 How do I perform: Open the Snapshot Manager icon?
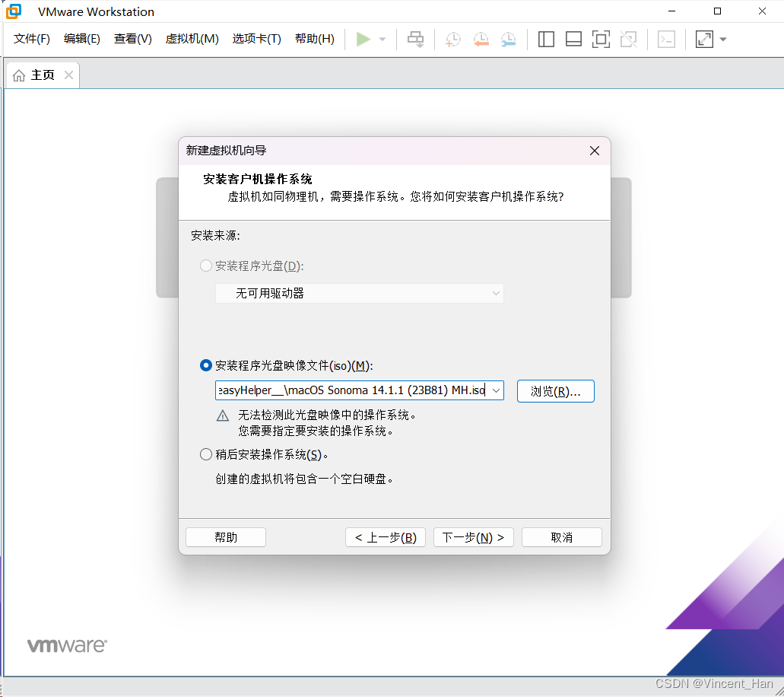coord(508,39)
